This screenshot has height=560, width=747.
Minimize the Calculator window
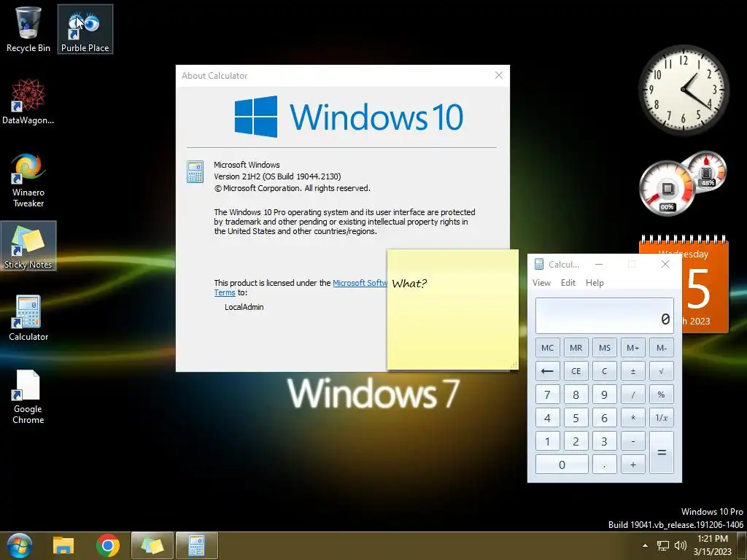599,264
